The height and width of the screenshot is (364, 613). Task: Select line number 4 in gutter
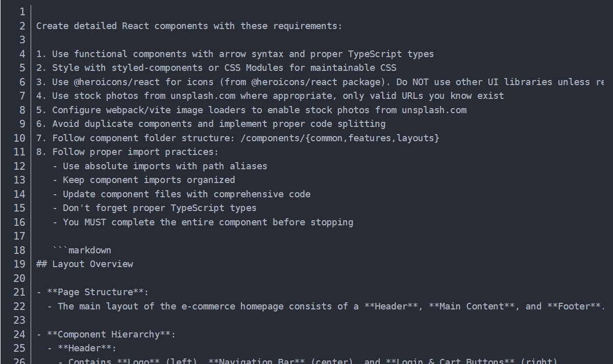click(22, 54)
